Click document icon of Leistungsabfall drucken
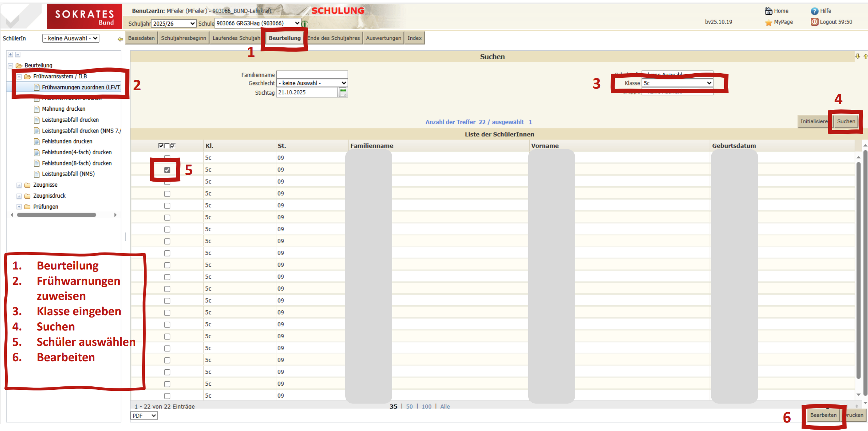This screenshot has height=431, width=868. [x=37, y=120]
